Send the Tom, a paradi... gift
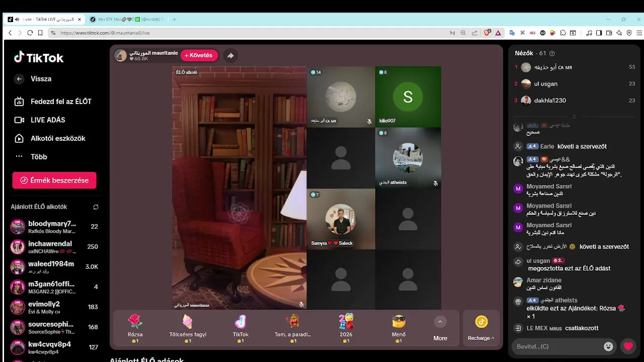This screenshot has height=362, width=644. tap(293, 328)
